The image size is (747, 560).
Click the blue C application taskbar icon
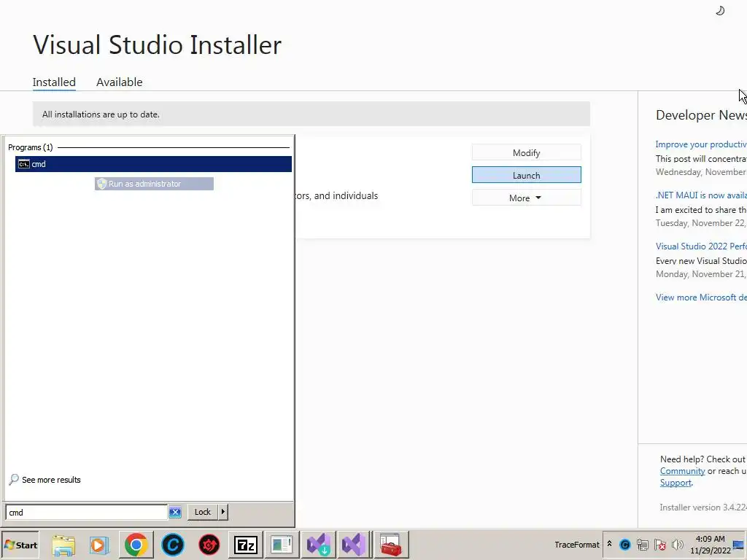point(172,545)
